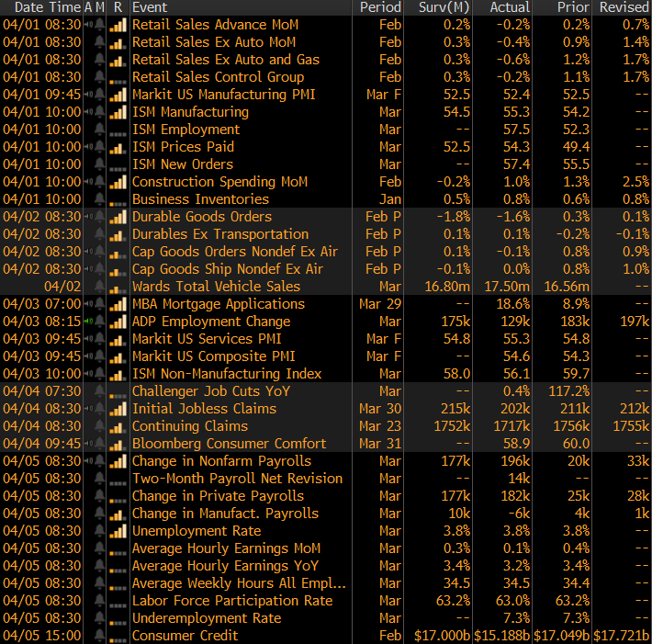Click the bell icon for Consumer Credit
Image resolution: width=652 pixels, height=644 pixels.
pyautogui.click(x=98, y=636)
